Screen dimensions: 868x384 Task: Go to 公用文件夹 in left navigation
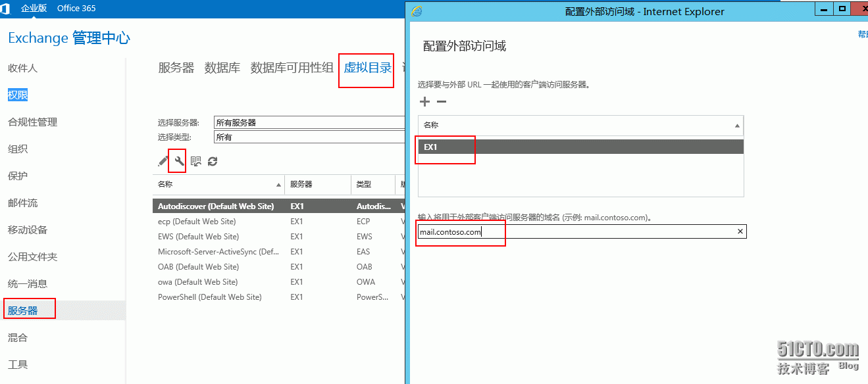click(32, 257)
